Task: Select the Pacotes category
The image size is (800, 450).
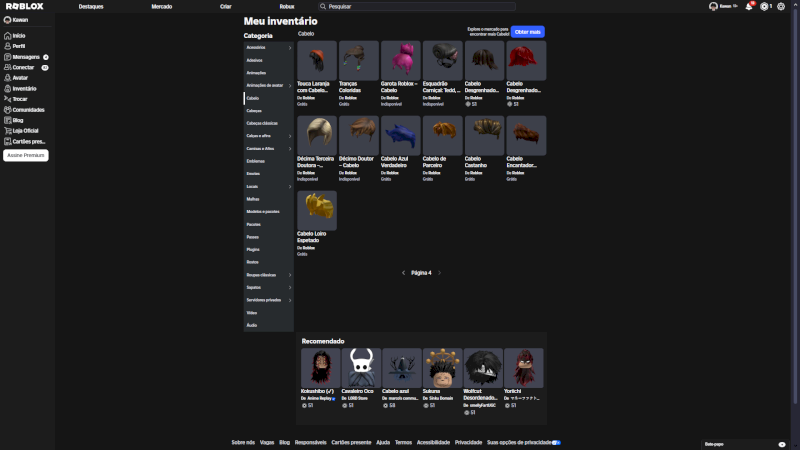Action: coord(254,224)
